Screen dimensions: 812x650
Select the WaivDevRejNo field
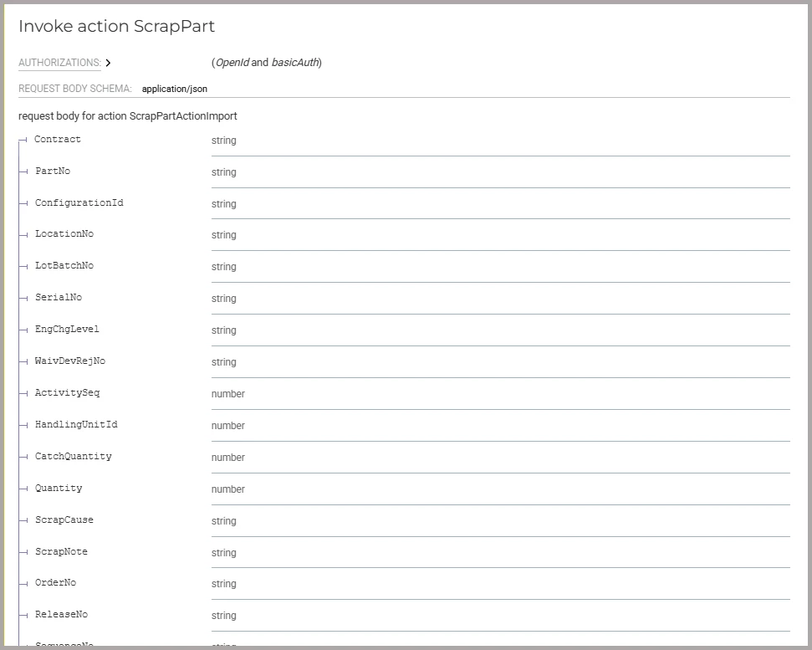point(70,361)
